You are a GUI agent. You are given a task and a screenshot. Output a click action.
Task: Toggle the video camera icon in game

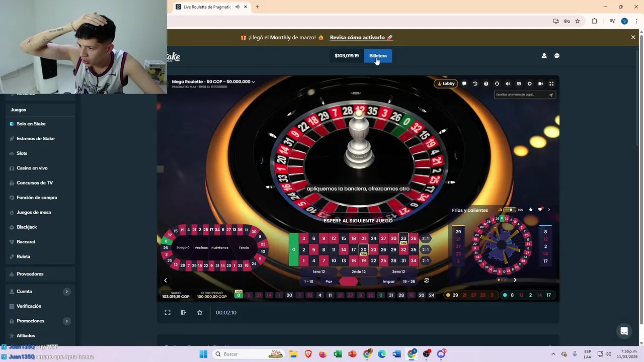[540, 84]
